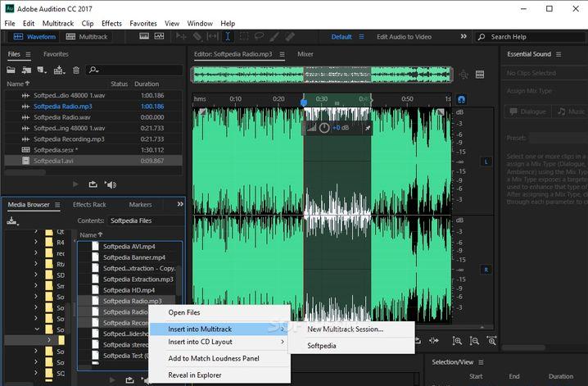Image resolution: width=588 pixels, height=386 pixels.
Task: Pin the volume HUD overlay
Action: click(x=368, y=129)
